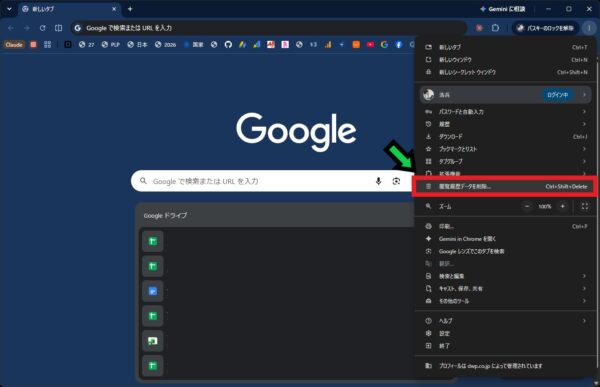Click the address bar URL field
600x387 pixels.
(x=269, y=28)
